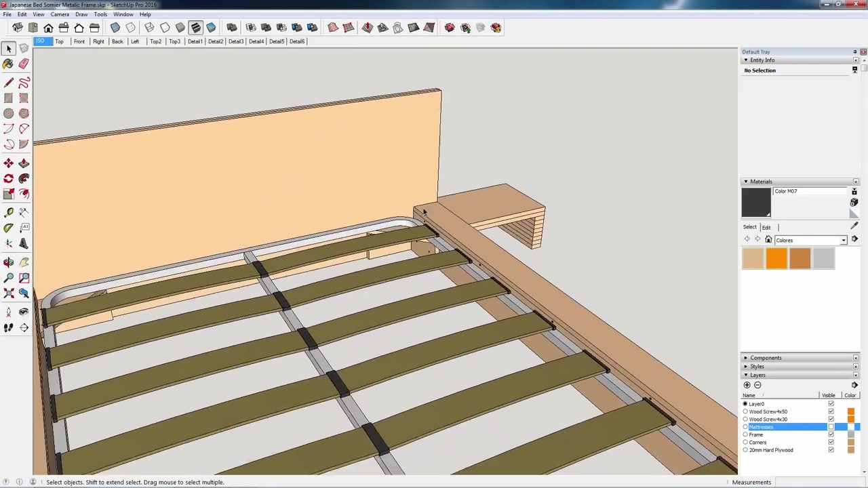
Task: Select the bright orange material swatch
Action: 776,259
